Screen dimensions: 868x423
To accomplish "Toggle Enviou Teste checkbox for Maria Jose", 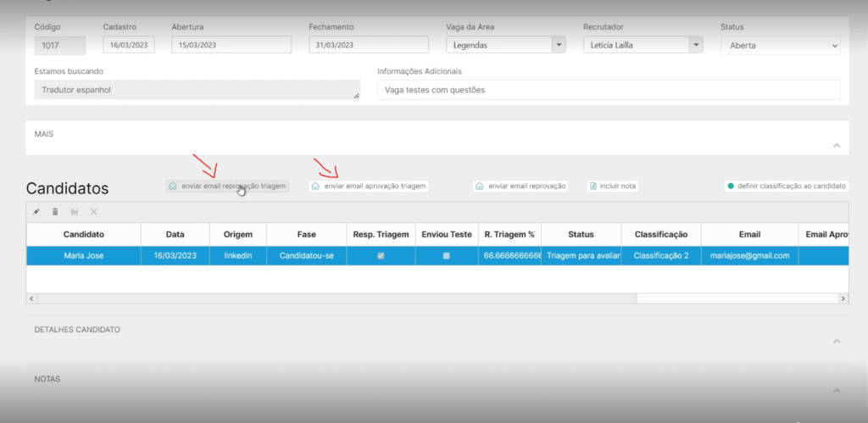I will pyautogui.click(x=447, y=256).
